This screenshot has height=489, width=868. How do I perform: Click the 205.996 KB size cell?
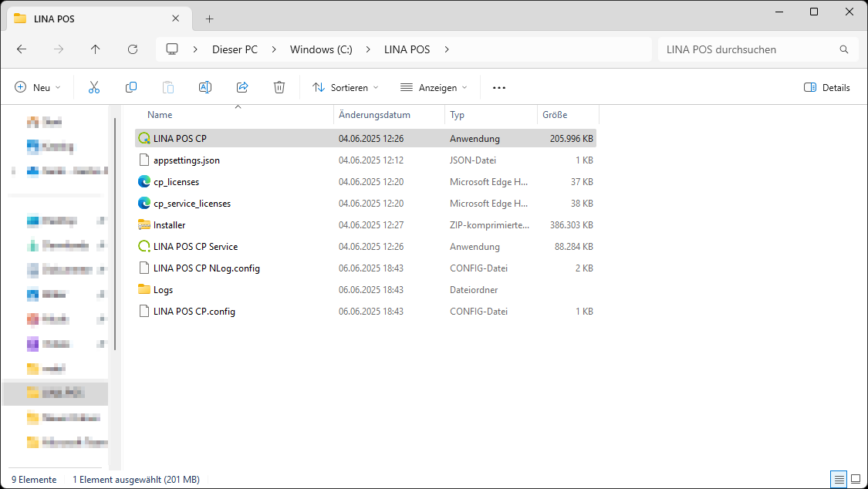point(571,138)
